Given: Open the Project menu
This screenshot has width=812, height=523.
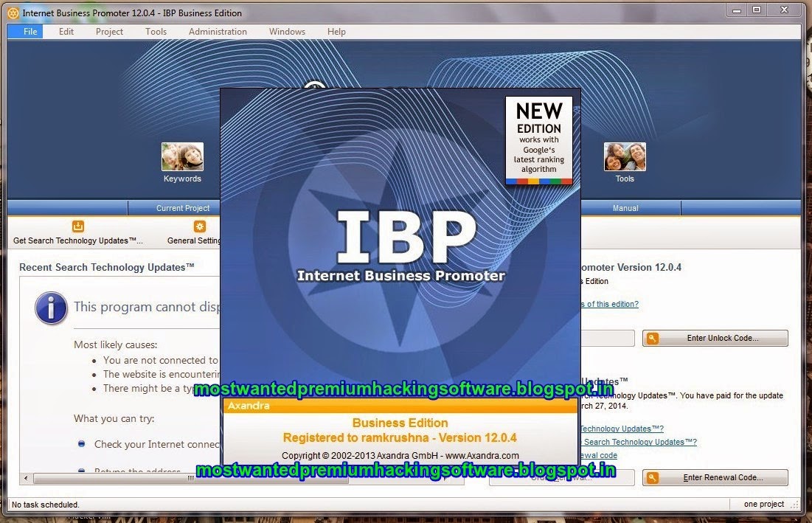Looking at the screenshot, I should point(109,32).
